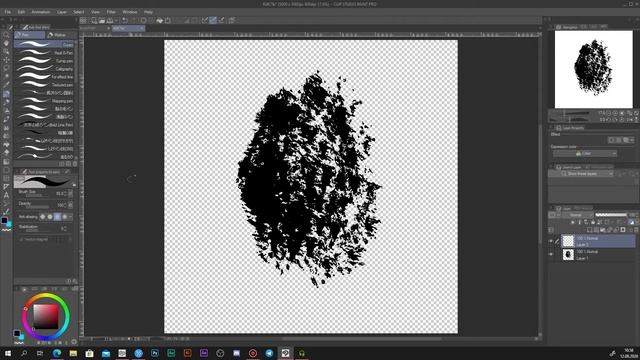Switch to the first document tab

95,28
